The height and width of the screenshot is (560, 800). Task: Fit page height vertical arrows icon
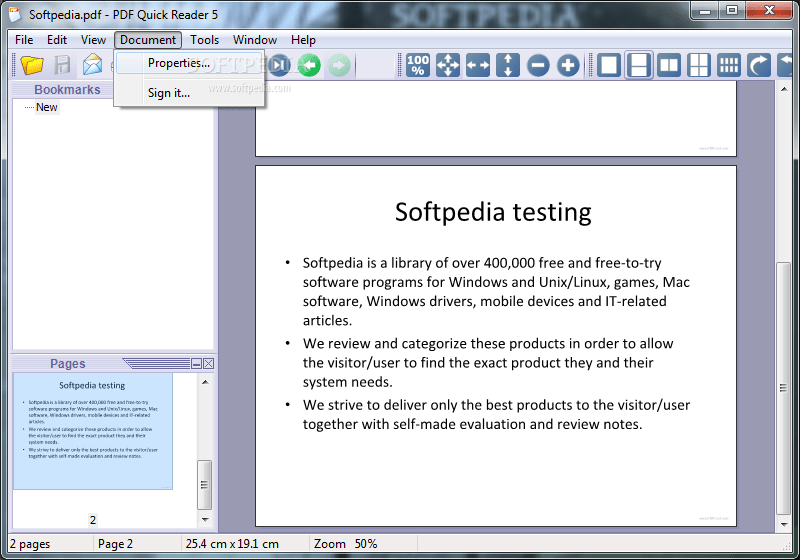[508, 65]
